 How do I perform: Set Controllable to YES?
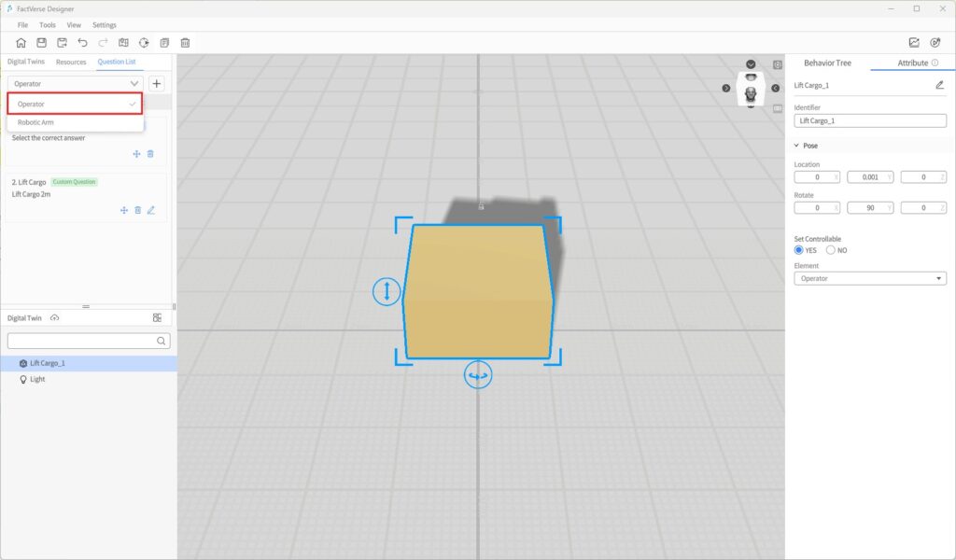pos(799,250)
